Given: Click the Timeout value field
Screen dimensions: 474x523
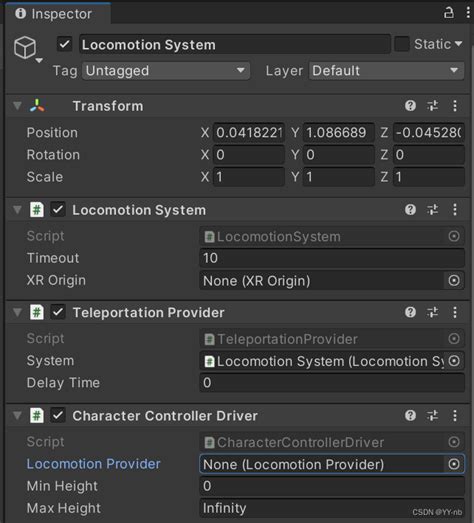Looking at the screenshot, I should tap(332, 258).
